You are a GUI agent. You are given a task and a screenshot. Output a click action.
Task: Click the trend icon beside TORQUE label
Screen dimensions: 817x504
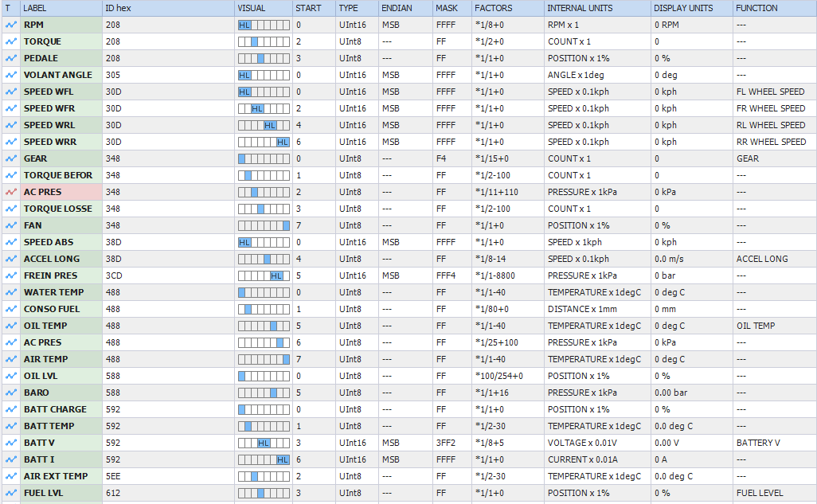click(x=11, y=41)
